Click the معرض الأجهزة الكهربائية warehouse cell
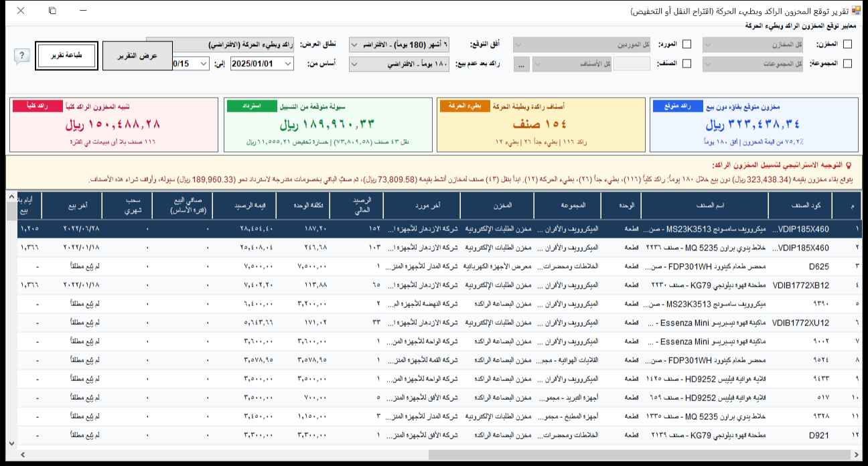Image resolution: width=868 pixels, height=466 pixels. [498, 266]
